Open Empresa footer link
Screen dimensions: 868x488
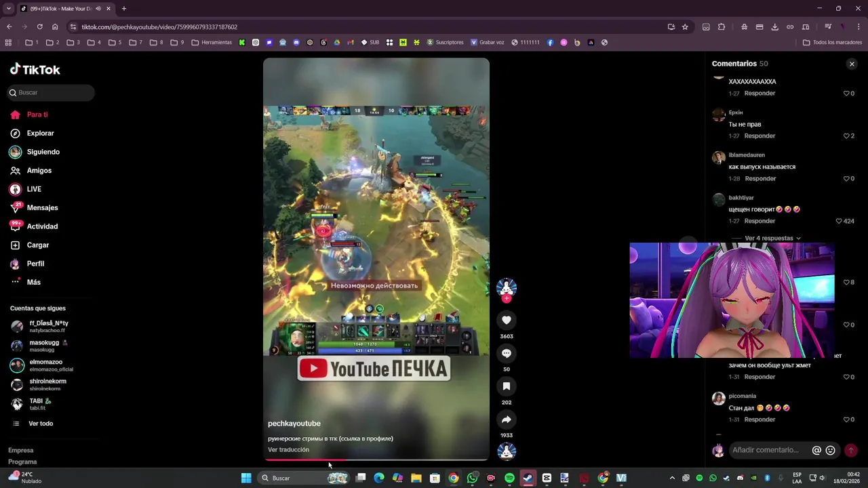21,451
